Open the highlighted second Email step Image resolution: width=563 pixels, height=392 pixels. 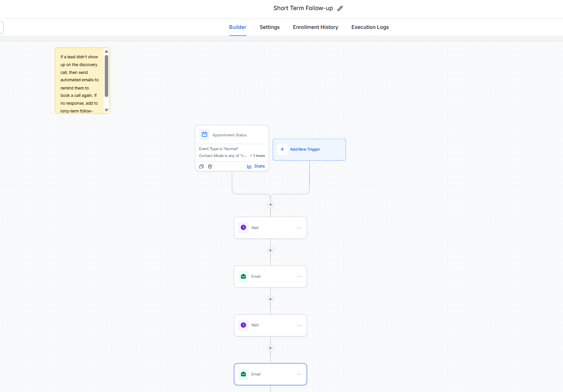click(270, 374)
